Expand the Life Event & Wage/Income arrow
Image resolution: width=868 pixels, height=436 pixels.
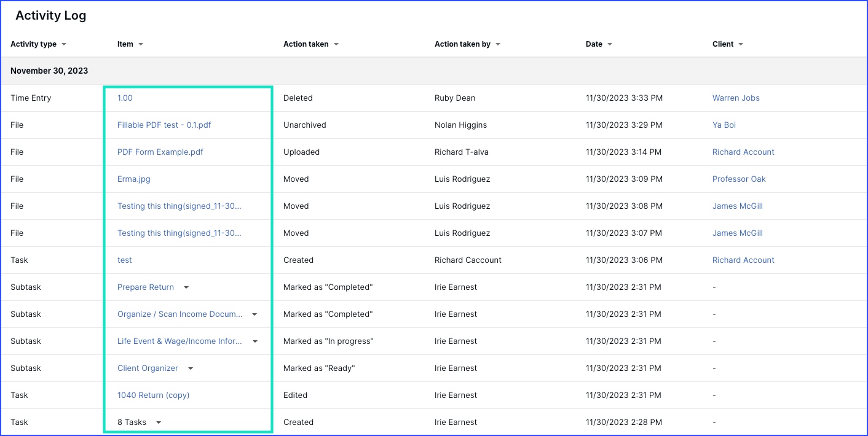[254, 341]
